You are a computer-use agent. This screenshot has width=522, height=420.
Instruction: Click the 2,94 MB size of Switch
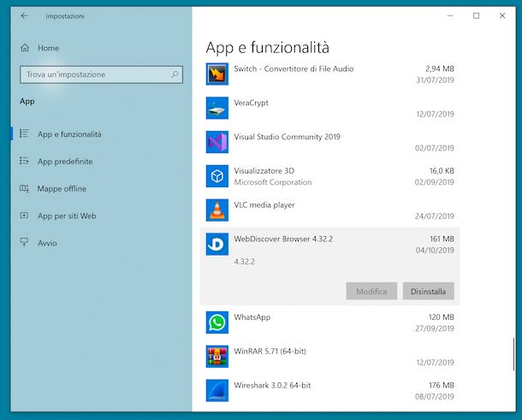click(x=440, y=68)
